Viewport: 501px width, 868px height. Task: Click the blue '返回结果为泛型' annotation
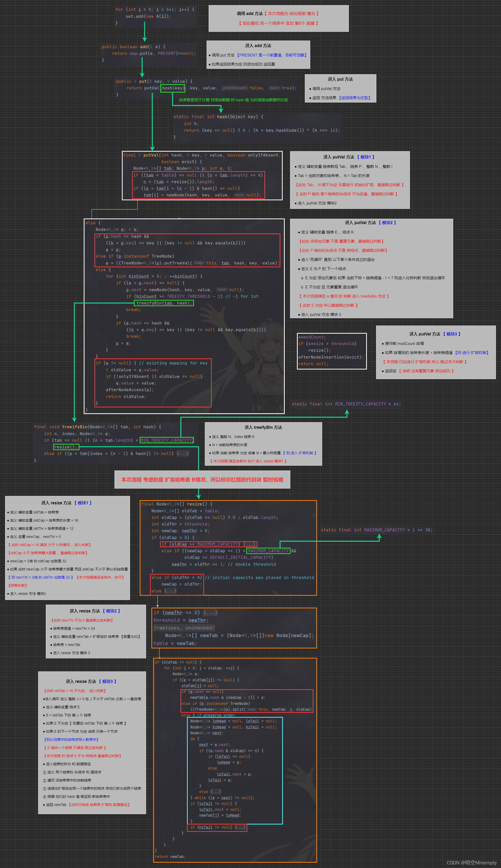pyautogui.click(x=354, y=98)
